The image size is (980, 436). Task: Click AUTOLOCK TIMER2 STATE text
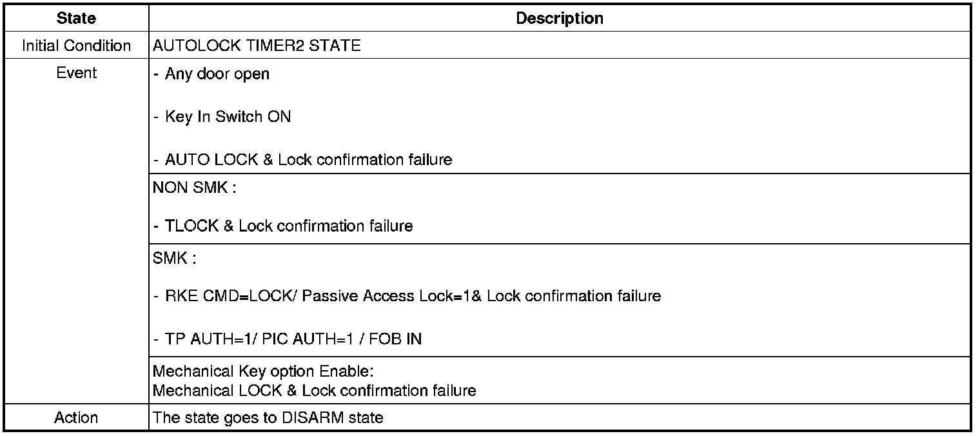[x=257, y=46]
